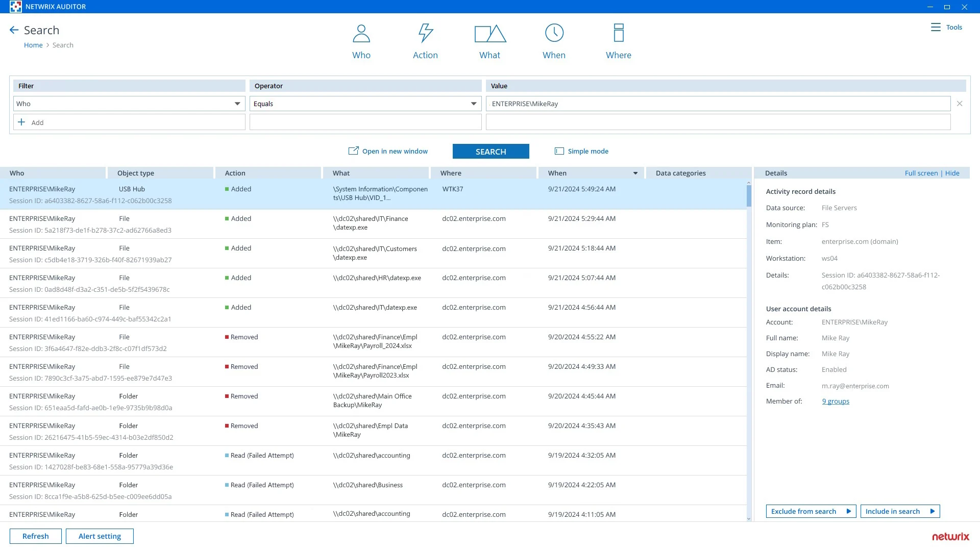Click the plus icon to add filter
Screen dimensions: 980x551
pos(21,122)
